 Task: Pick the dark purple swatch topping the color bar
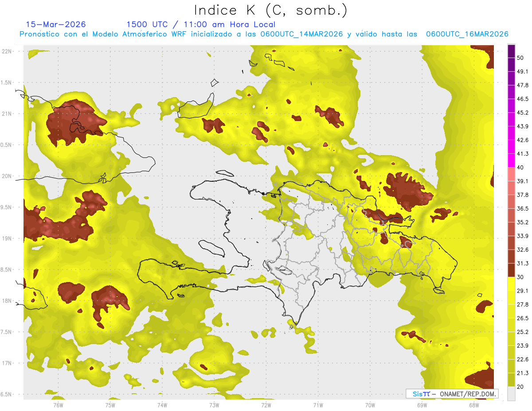(x=511, y=51)
